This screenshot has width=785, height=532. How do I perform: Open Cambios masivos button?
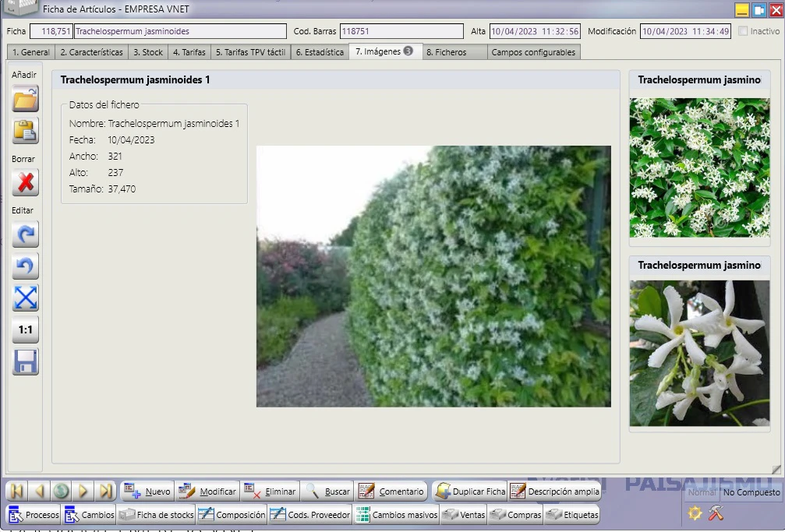pyautogui.click(x=397, y=515)
